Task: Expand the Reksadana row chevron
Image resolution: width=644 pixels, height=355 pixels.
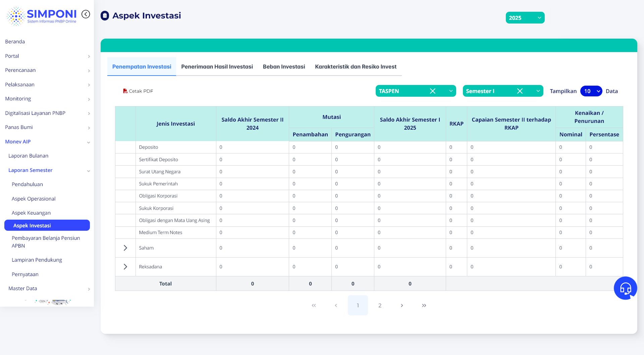Action: [125, 267]
